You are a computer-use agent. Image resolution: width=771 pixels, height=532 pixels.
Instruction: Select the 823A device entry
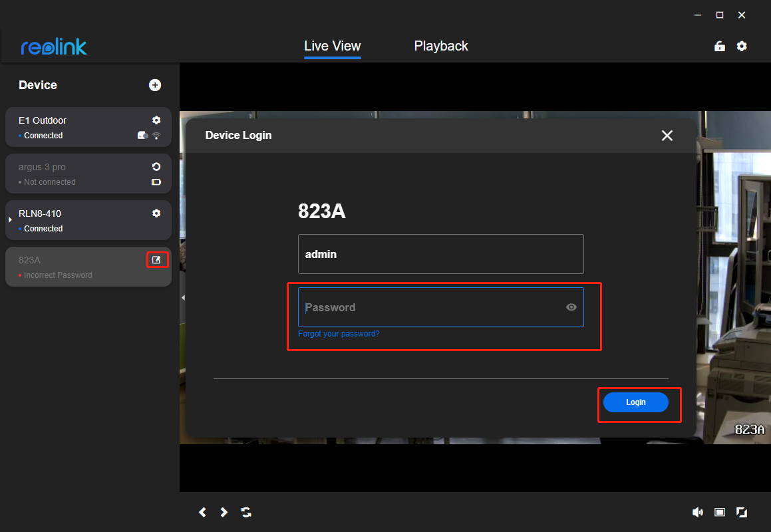point(88,267)
